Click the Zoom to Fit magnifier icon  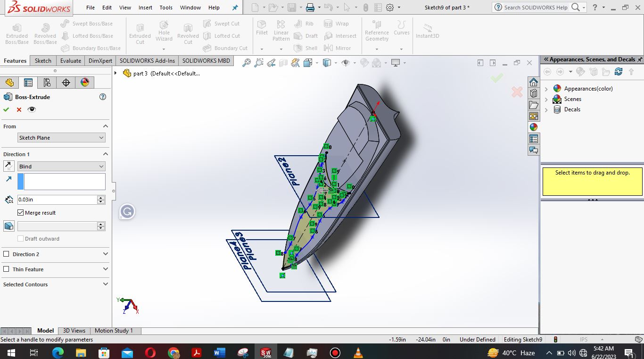point(246,63)
